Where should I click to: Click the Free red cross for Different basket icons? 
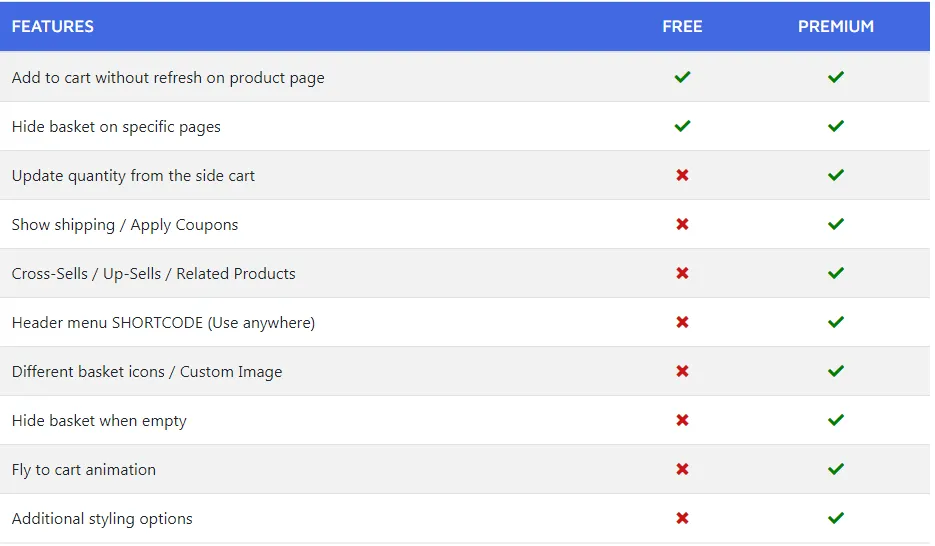[x=682, y=371]
